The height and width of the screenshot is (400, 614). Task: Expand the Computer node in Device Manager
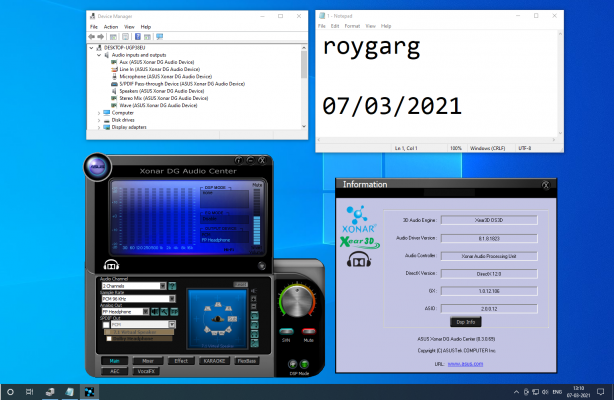[x=99, y=113]
